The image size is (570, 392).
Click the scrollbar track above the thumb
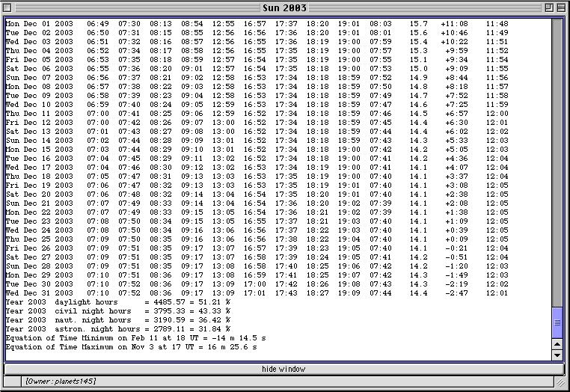click(x=557, y=150)
